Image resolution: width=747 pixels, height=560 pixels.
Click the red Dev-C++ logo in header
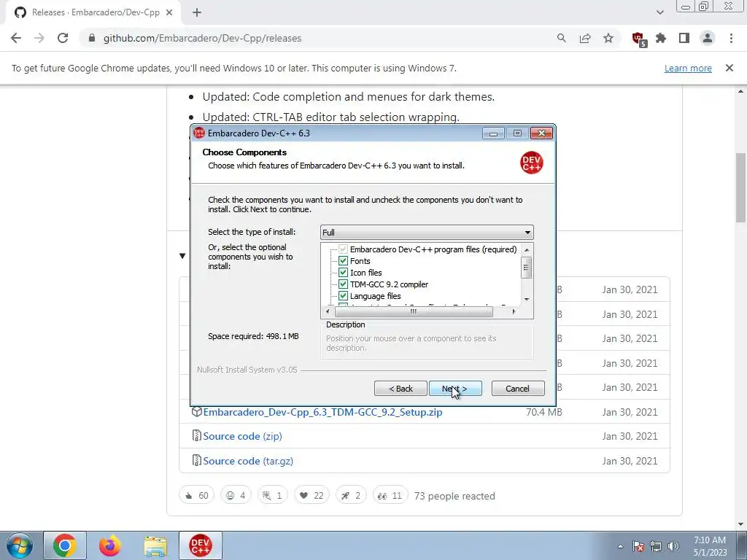point(532,163)
